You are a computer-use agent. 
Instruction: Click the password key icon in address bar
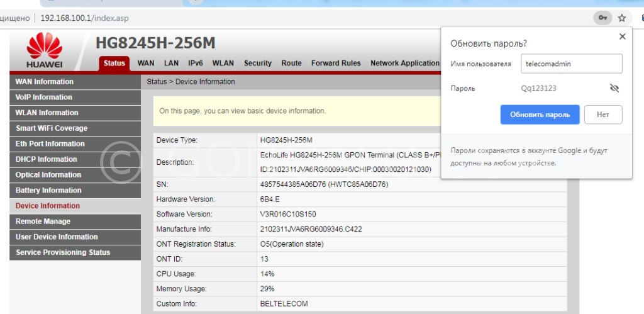[602, 18]
